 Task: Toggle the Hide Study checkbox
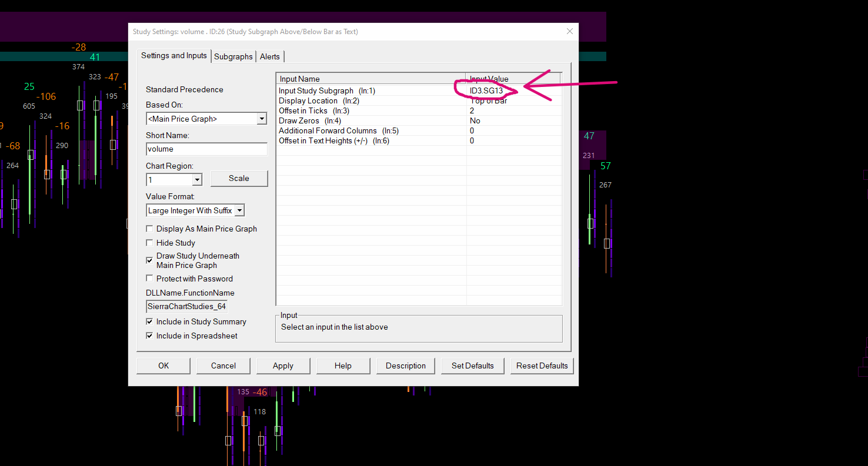point(150,243)
